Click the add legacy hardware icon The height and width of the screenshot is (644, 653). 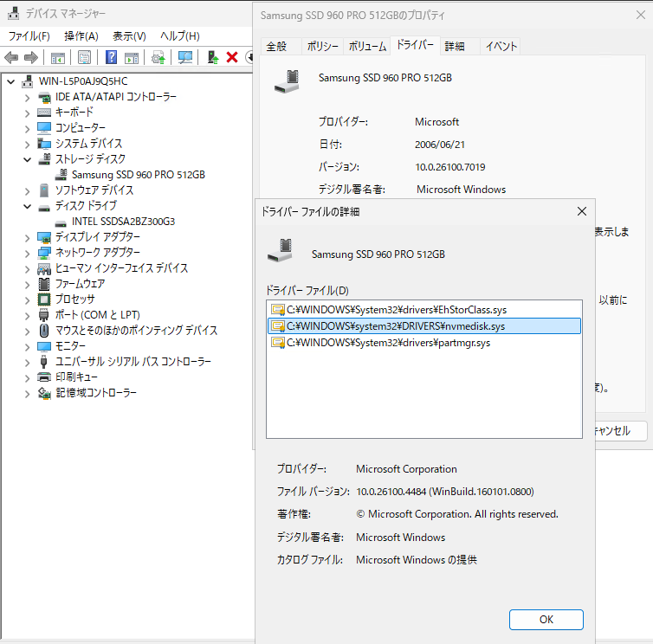point(212,57)
